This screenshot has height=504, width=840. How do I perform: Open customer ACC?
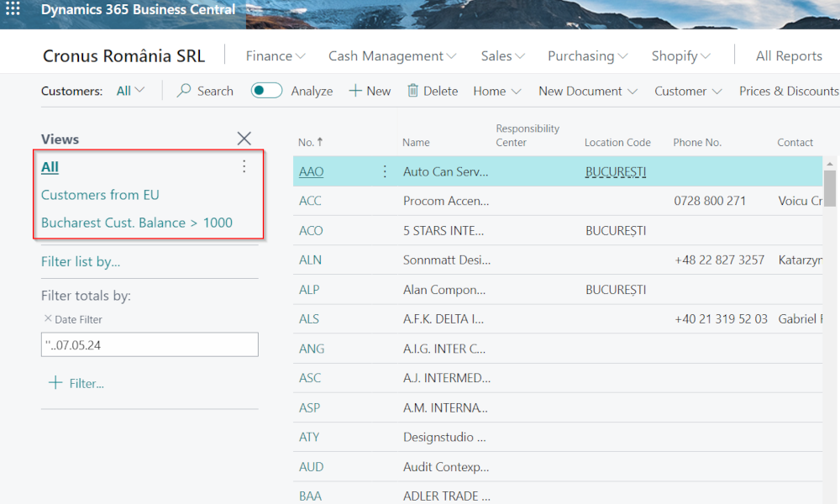click(x=310, y=201)
